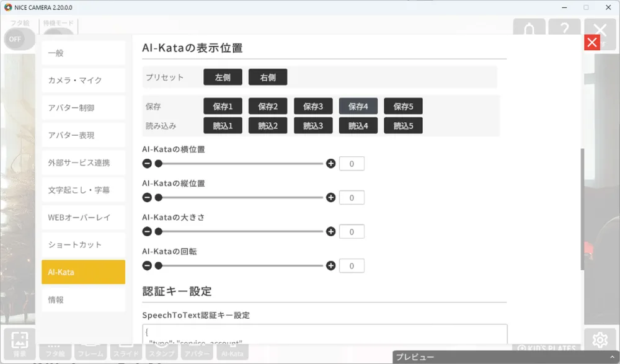Load position from slot 読込5
The height and width of the screenshot is (364, 620).
point(403,125)
